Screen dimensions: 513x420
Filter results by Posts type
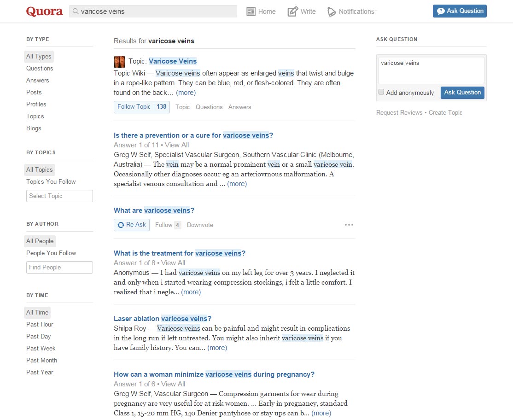click(34, 92)
